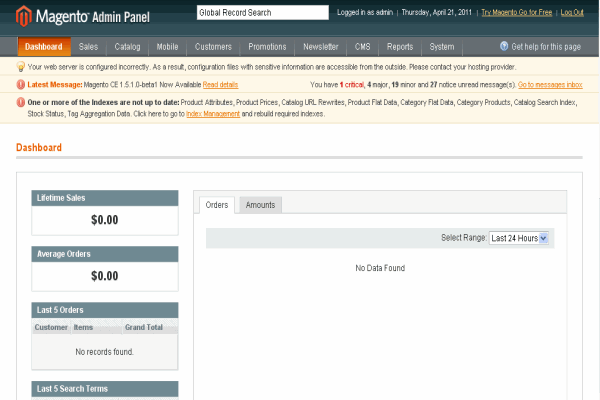Image resolution: width=600 pixels, height=400 pixels.
Task: Open the Promotions menu
Action: 267,47
